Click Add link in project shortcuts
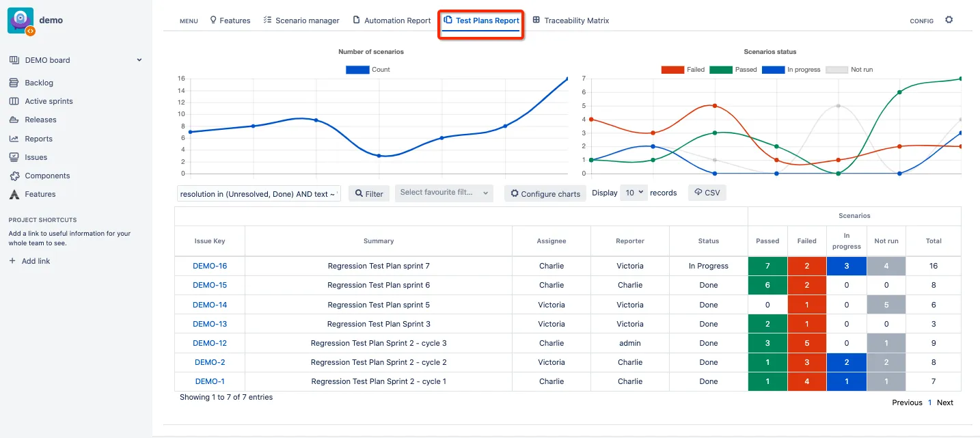This screenshot has width=980, height=438. pos(36,261)
